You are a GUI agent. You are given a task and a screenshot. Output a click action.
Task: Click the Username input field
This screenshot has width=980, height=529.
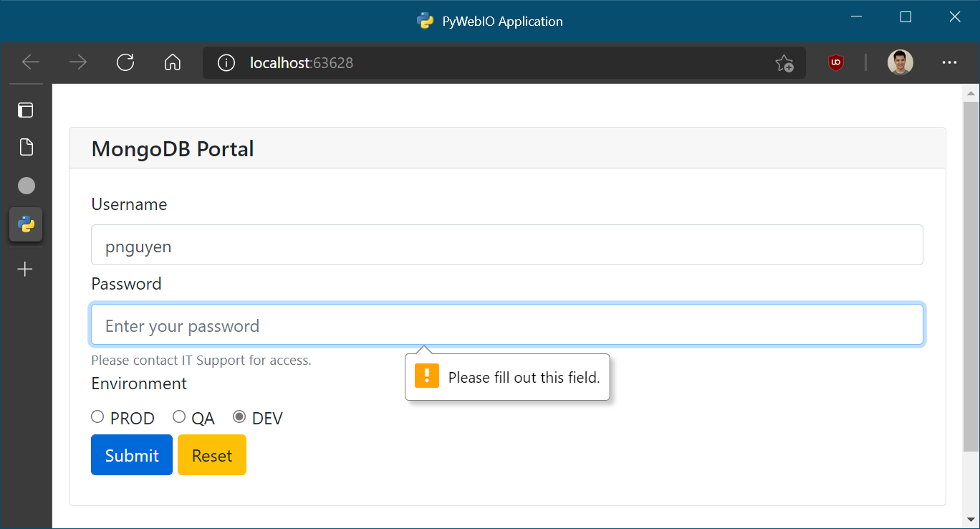click(x=507, y=245)
